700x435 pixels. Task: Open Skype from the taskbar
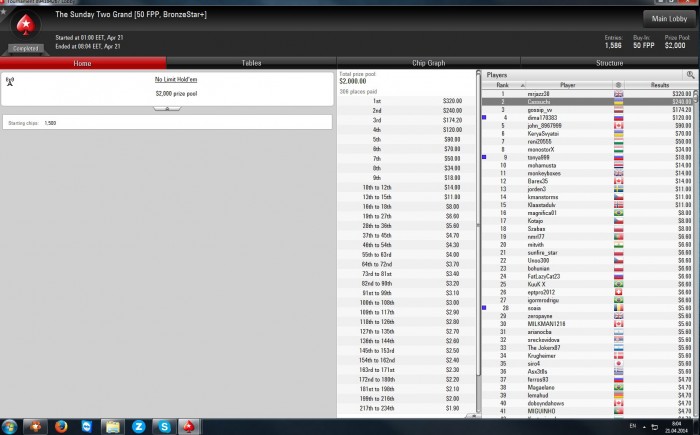164,427
